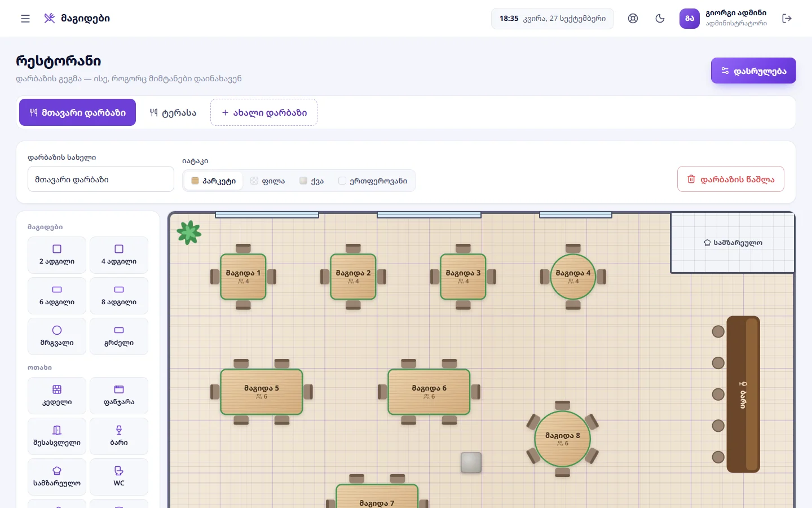Image resolution: width=812 pixels, height=508 pixels.
Task: Select the სამზარეულო kitchen element in palette
Action: [x=57, y=477]
